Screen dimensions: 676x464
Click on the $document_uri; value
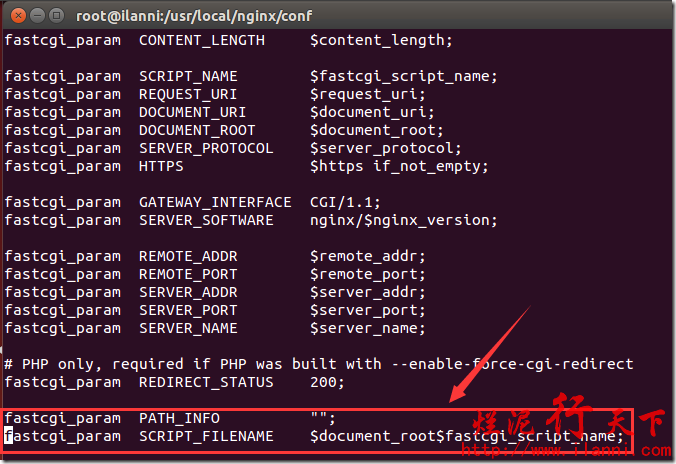(x=372, y=113)
